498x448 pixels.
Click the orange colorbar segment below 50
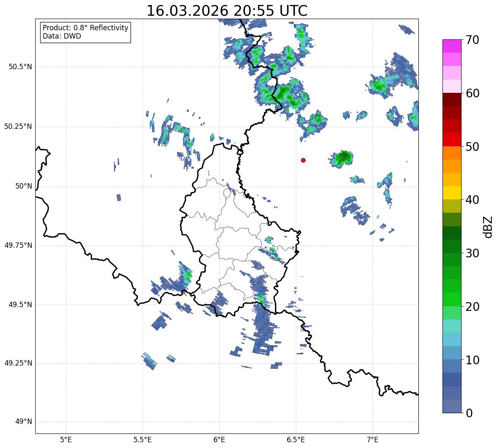tap(452, 153)
